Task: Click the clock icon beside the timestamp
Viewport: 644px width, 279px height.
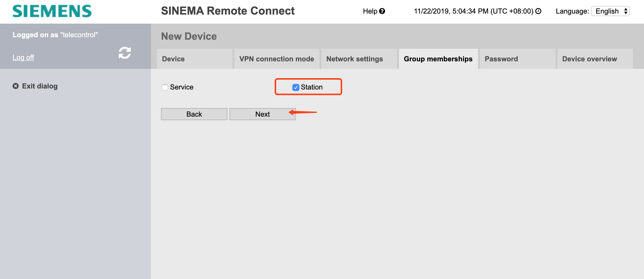Action: pos(538,11)
